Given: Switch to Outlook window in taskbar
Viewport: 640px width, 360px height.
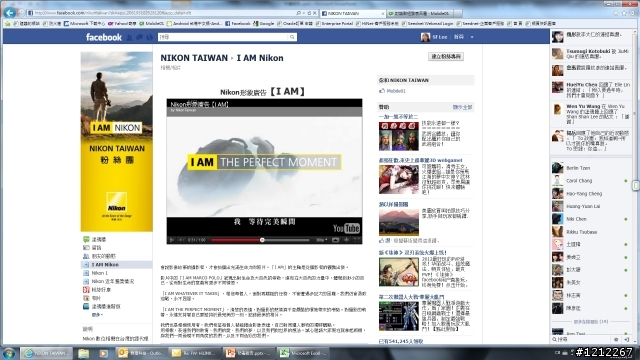Looking at the screenshot, I should pos(141,353).
